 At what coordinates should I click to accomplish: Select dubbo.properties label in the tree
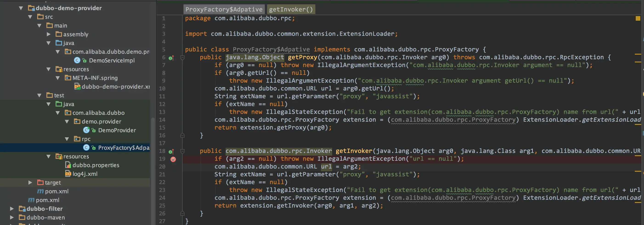96,165
